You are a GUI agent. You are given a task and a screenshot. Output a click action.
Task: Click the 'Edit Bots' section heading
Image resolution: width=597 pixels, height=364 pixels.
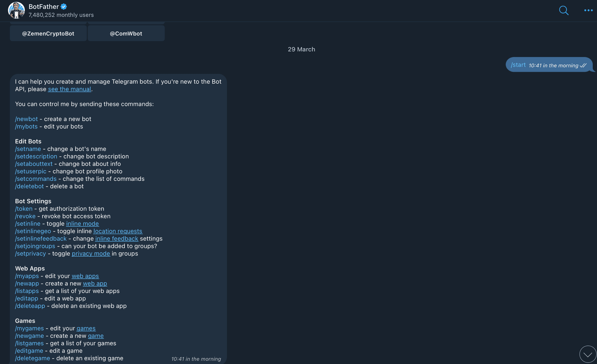tap(28, 141)
